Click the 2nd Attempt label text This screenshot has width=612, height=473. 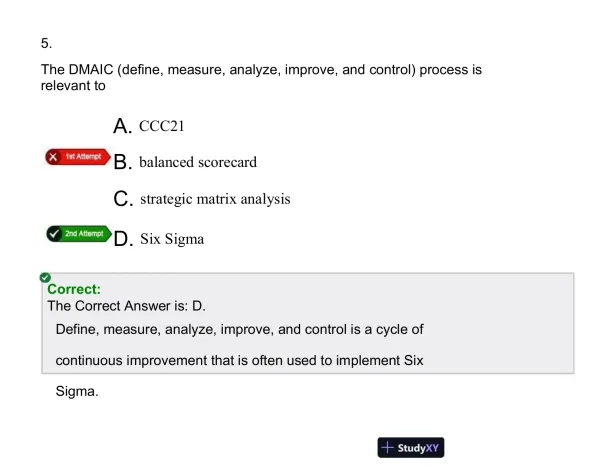(x=84, y=234)
